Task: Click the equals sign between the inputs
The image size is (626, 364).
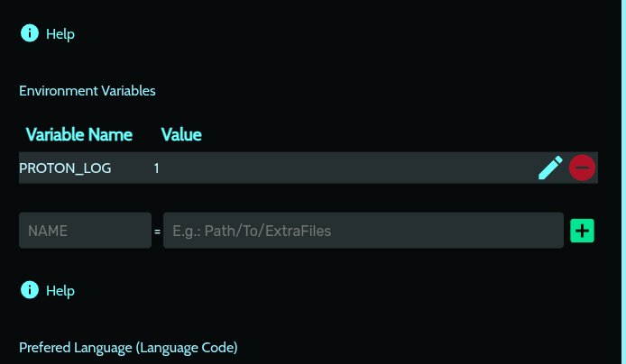Action: pos(157,232)
